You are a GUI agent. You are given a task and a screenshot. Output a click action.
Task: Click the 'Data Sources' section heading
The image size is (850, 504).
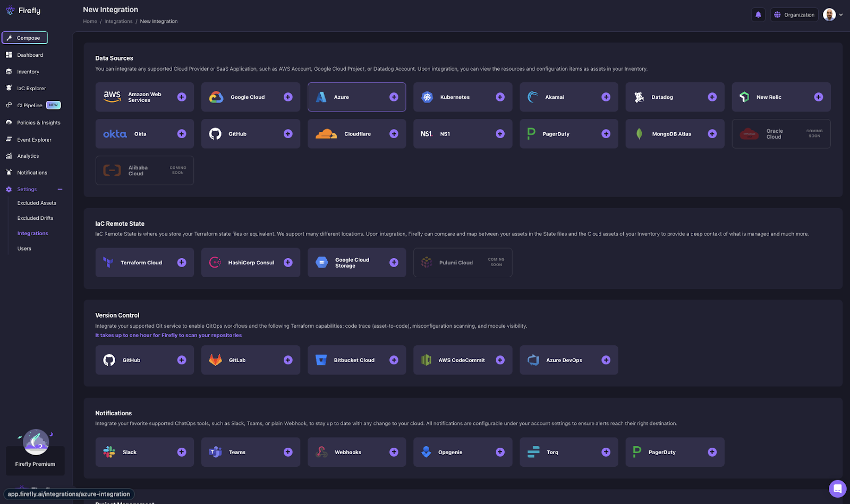point(114,58)
